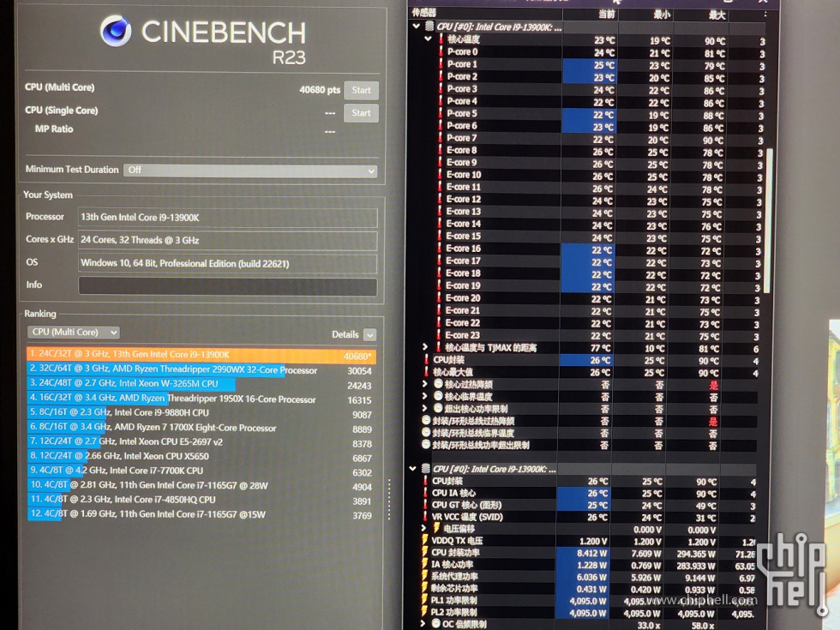840x630 pixels.
Task: Select the Xeon E5-2697 v2 ranking row
Action: click(201, 442)
